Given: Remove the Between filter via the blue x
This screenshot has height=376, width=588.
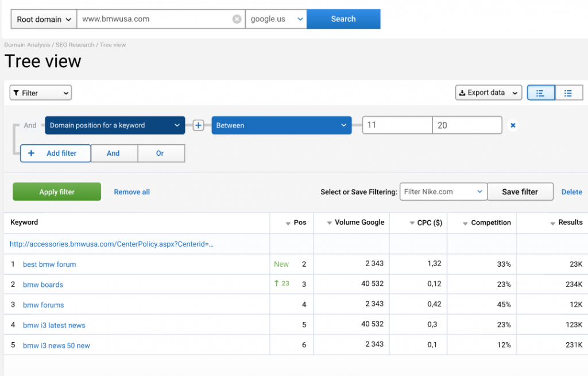Looking at the screenshot, I should coord(512,125).
